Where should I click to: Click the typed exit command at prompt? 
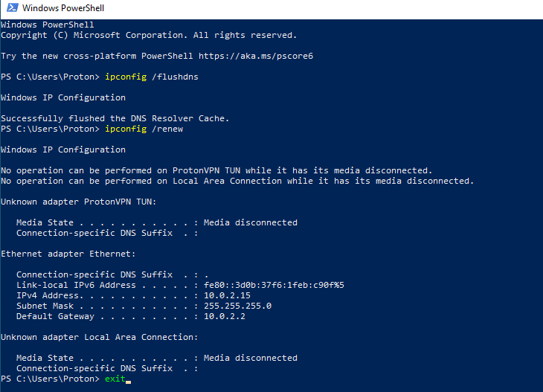tap(115, 379)
